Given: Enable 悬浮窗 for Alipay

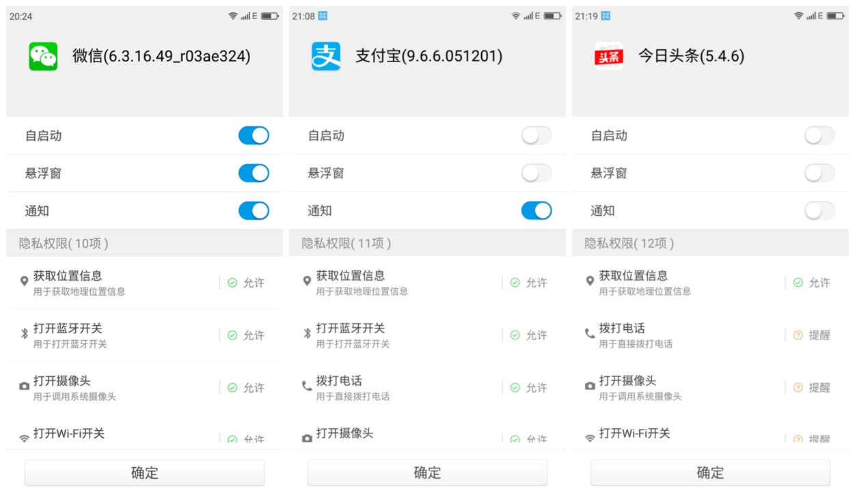Looking at the screenshot, I should (x=537, y=173).
